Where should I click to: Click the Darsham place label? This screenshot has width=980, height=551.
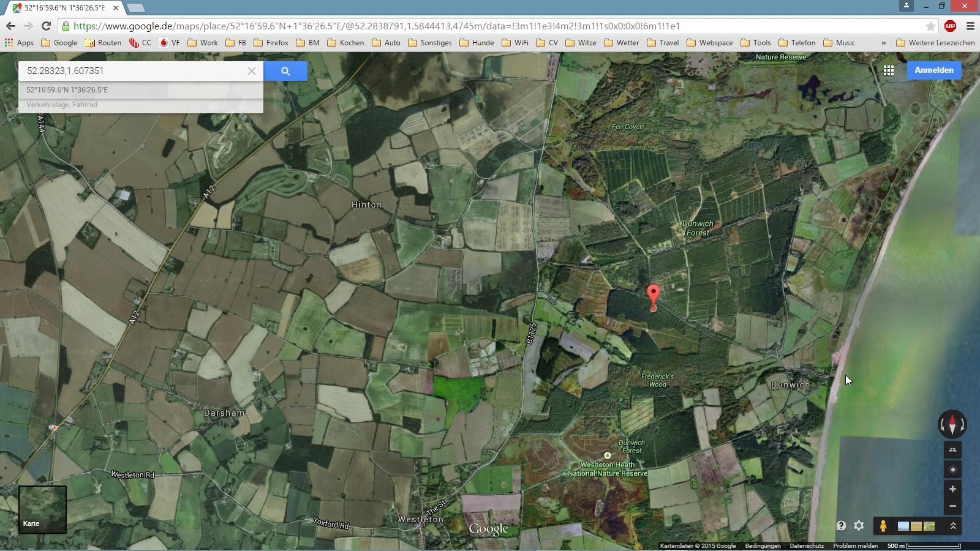[224, 413]
